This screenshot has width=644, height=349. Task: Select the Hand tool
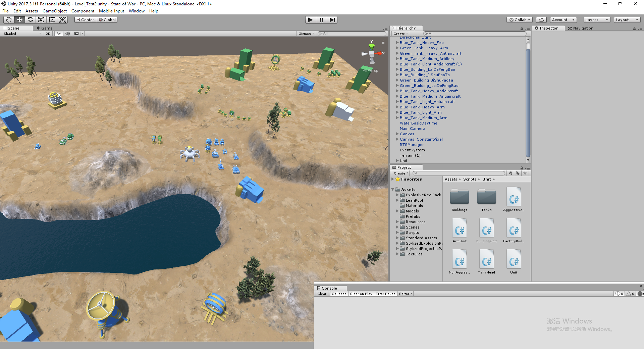pos(9,20)
